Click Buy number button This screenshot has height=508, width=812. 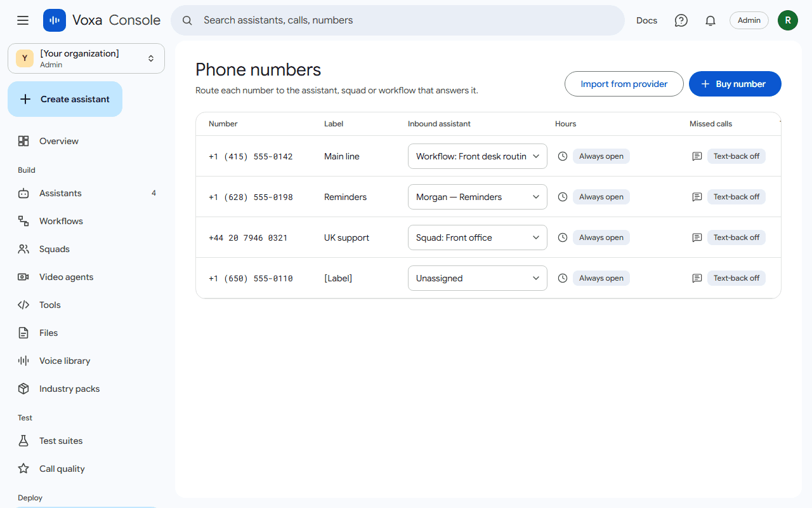coord(735,84)
